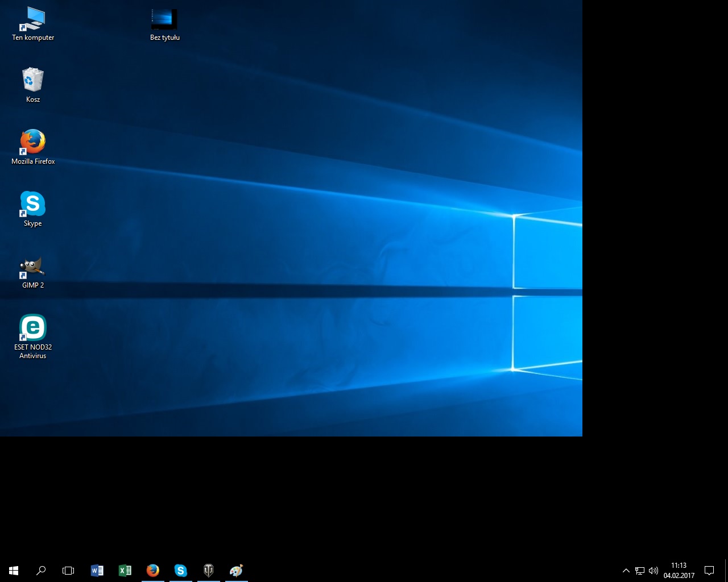Switch to Paint in the taskbar
Image resolution: width=728 pixels, height=582 pixels.
[x=236, y=570]
